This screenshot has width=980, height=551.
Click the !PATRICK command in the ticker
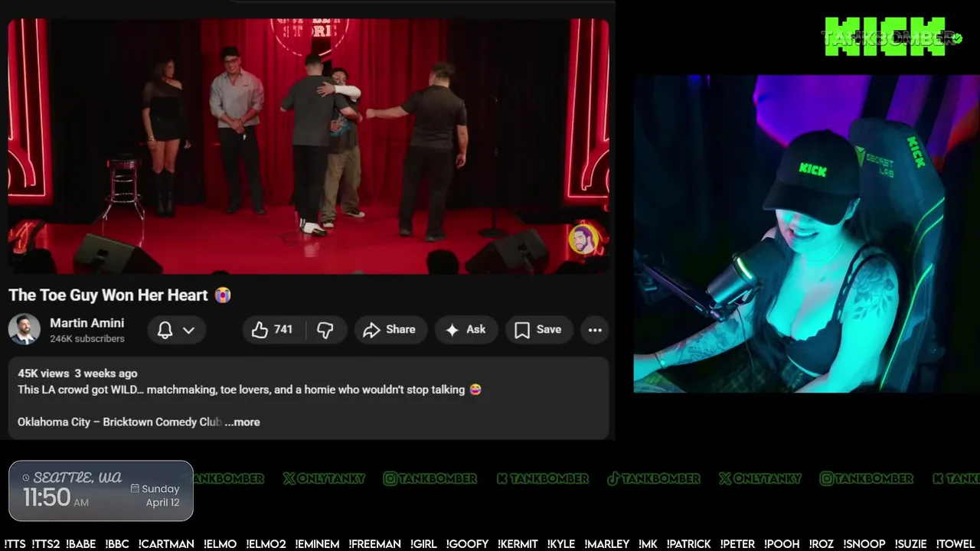tap(688, 544)
